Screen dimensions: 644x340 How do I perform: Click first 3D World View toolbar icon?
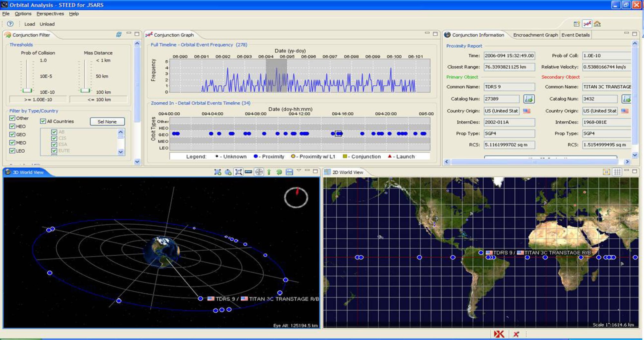(x=218, y=172)
